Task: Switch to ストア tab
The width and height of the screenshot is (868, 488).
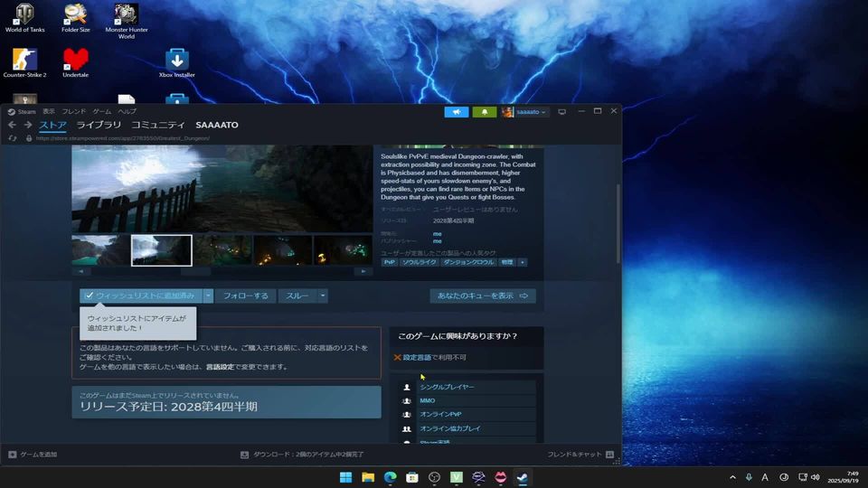Action: click(x=52, y=125)
